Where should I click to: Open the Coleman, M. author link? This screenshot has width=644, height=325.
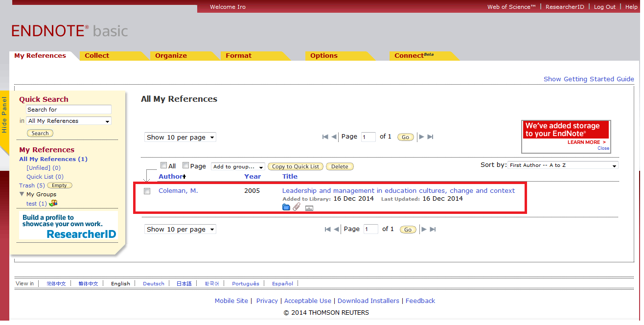click(x=178, y=191)
